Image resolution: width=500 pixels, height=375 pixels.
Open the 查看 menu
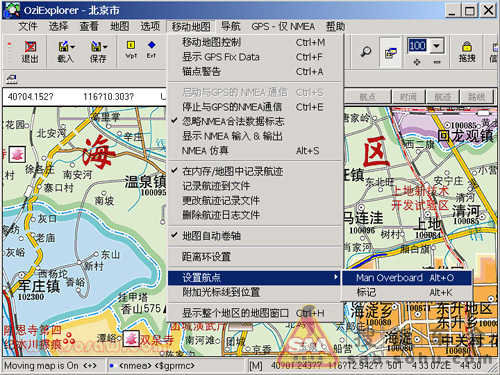tap(89, 26)
